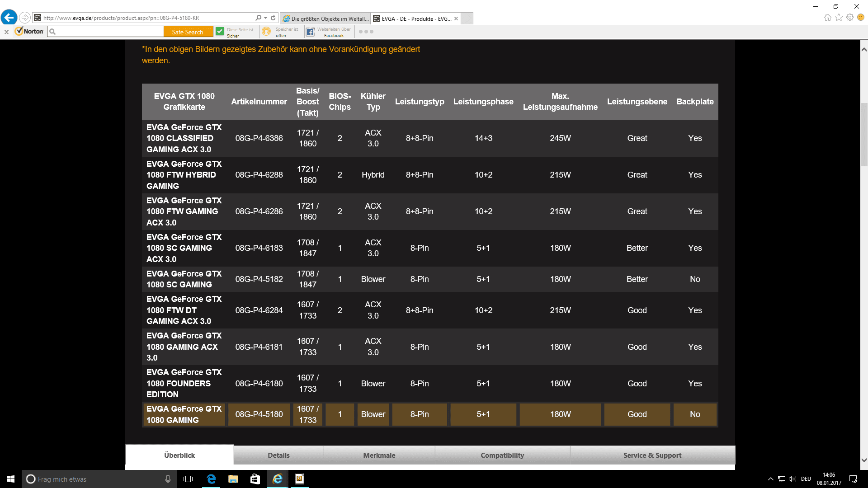868x488 pixels.
Task: Click the highlighted EVGA GeForce GTX 1080 GAMING cell
Action: click(x=184, y=414)
